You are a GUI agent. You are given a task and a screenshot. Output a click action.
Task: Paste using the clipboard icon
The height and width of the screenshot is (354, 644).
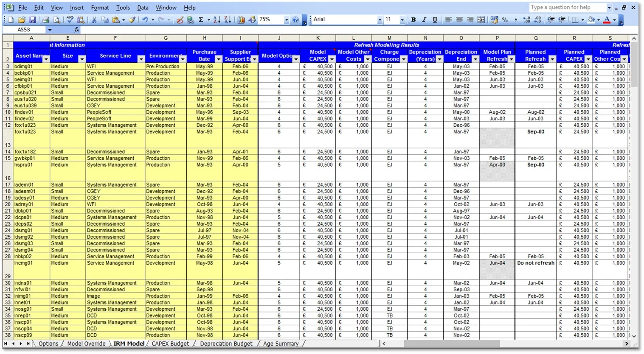pyautogui.click(x=115, y=20)
